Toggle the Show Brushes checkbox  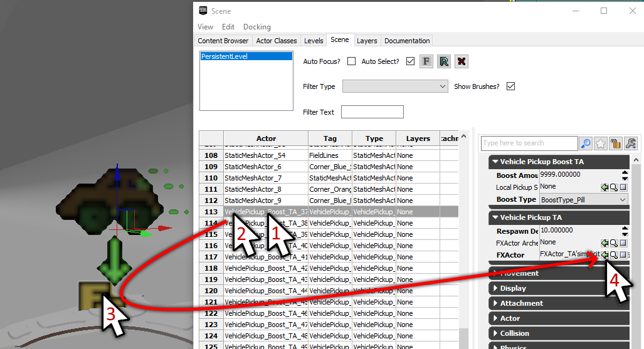click(510, 86)
